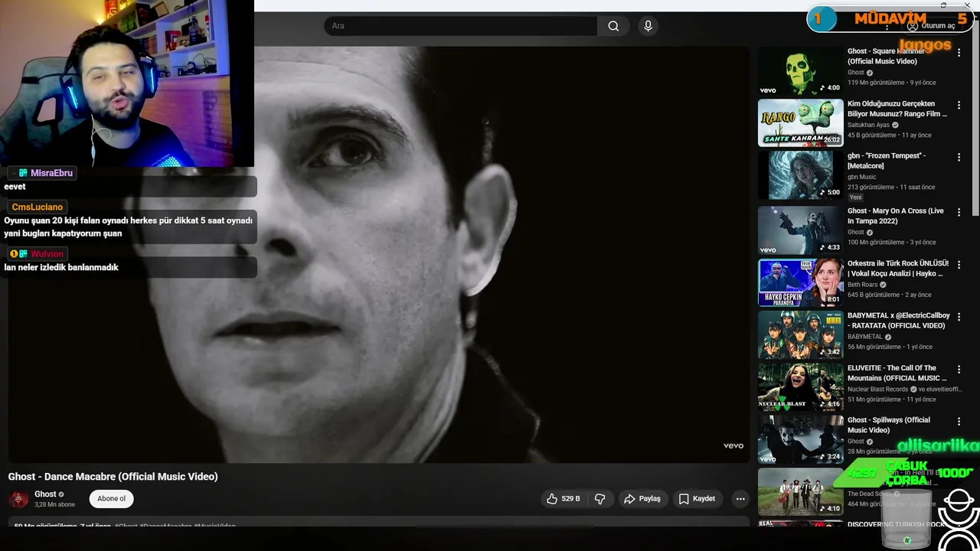Viewport: 980px width, 551px height.
Task: Click chat username Wulvion
Action: pyautogui.click(x=47, y=254)
